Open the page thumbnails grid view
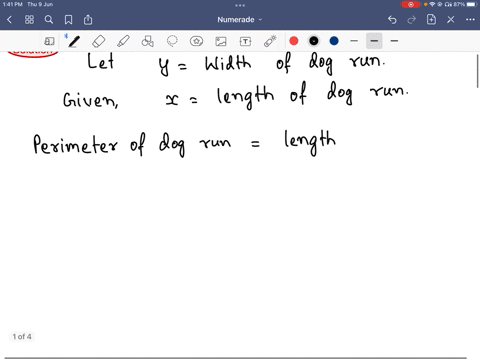Viewport: 480px width, 360px height. [x=29, y=20]
